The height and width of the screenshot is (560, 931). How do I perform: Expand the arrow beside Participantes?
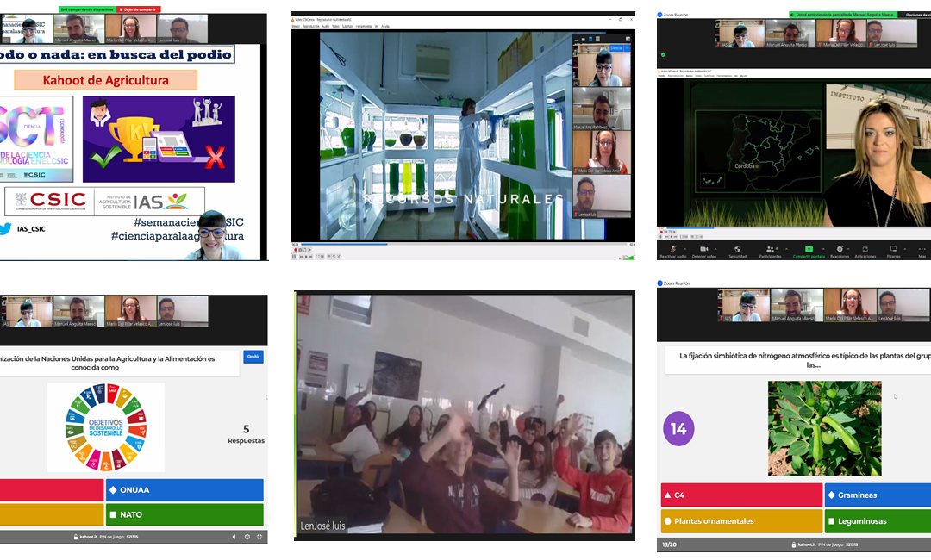(787, 249)
